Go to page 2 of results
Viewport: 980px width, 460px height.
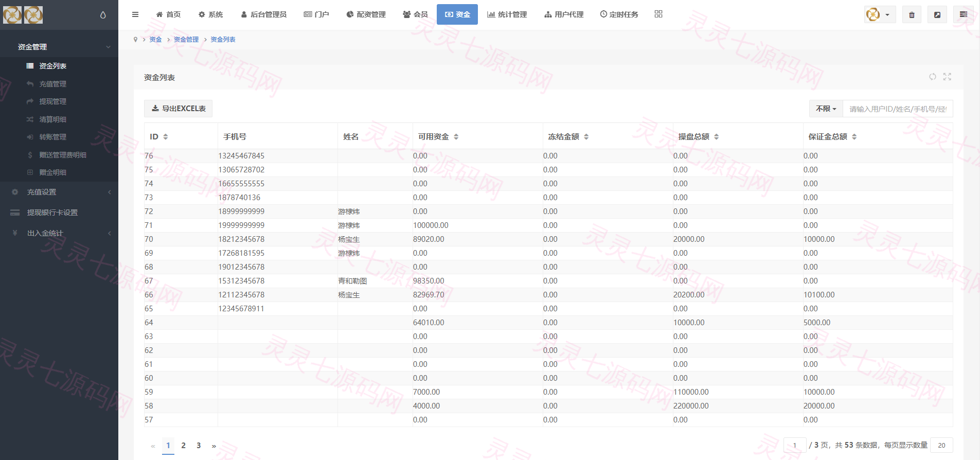click(184, 446)
